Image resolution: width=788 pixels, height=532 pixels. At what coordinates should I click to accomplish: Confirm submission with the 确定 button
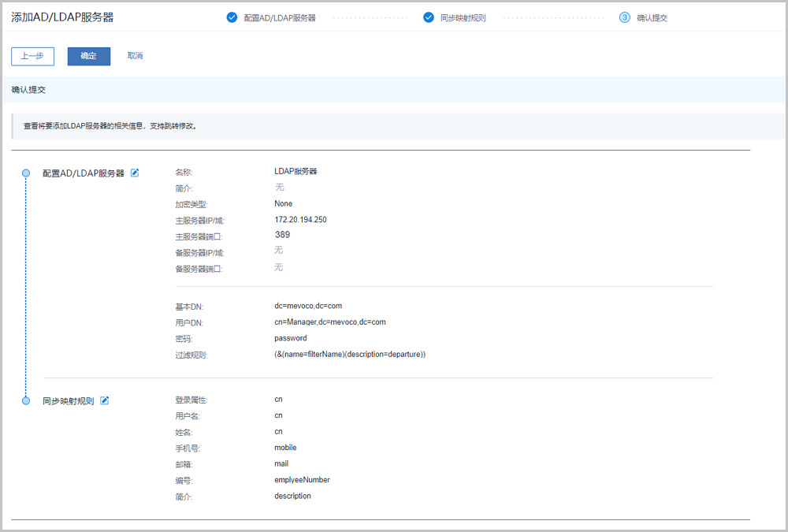tap(88, 56)
